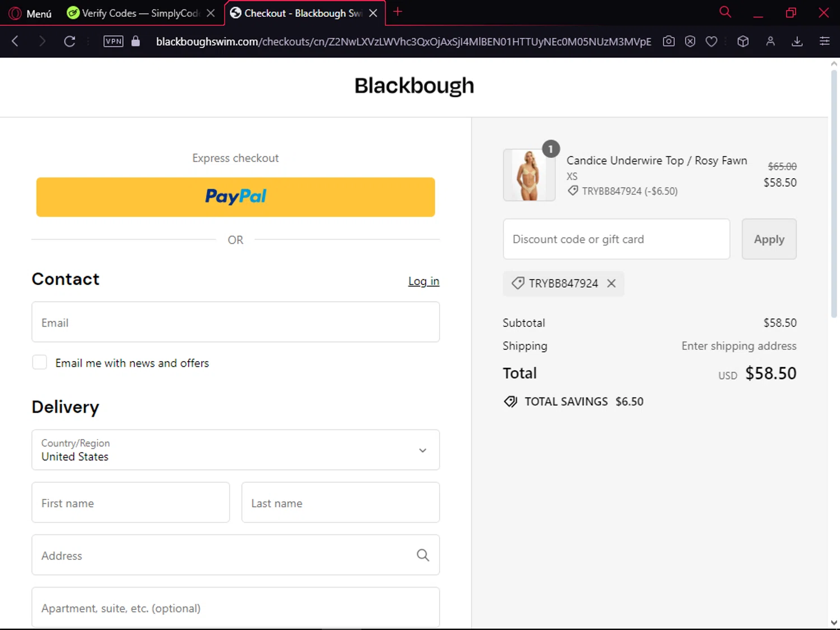Open the extensions cube icon

pos(743,41)
